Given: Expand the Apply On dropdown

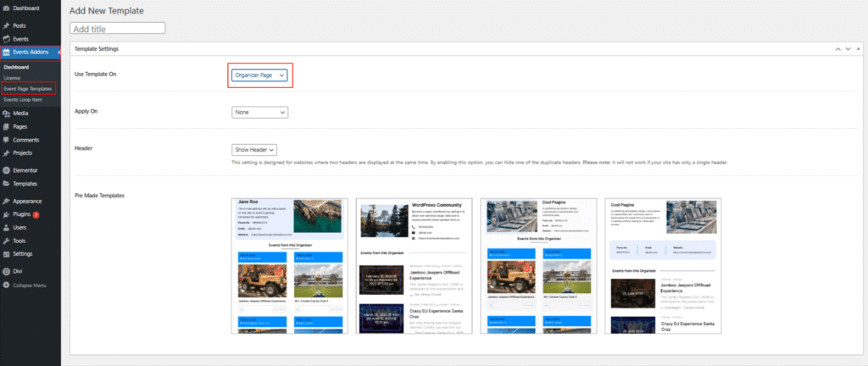Looking at the screenshot, I should coord(259,112).
